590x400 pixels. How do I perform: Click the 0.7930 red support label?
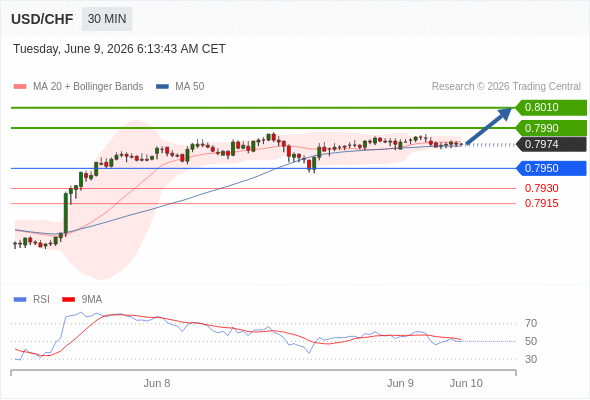click(541, 189)
